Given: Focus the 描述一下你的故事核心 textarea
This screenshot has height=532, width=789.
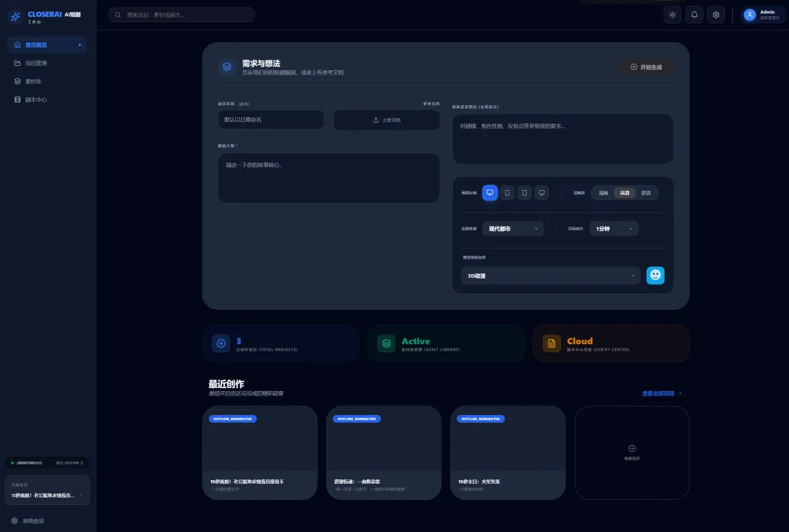Looking at the screenshot, I should click(329, 178).
